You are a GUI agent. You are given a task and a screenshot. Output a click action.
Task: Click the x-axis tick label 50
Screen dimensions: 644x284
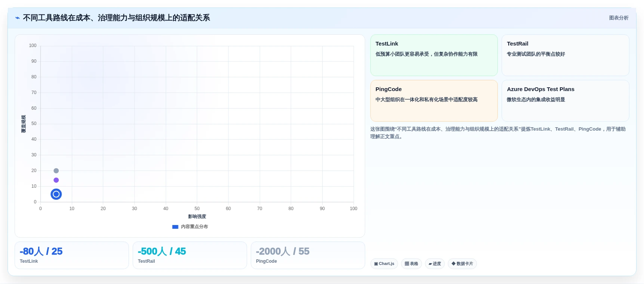(197, 209)
